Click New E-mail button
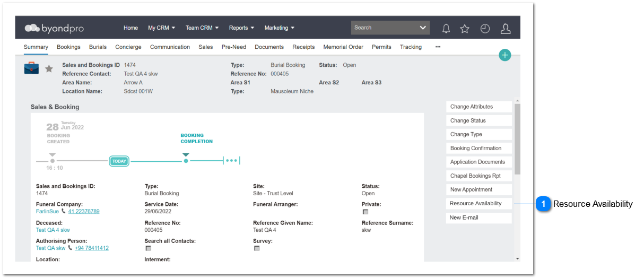Screen dimensions: 644x279 [x=479, y=217]
